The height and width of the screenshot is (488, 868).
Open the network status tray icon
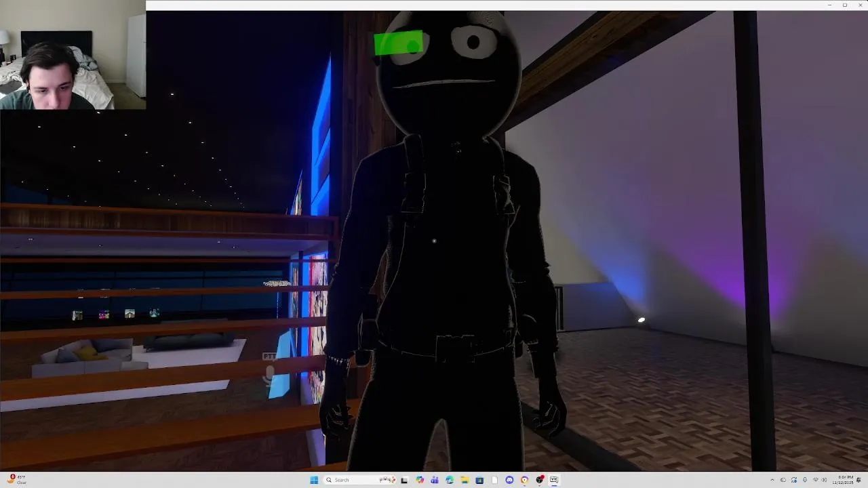point(816,480)
